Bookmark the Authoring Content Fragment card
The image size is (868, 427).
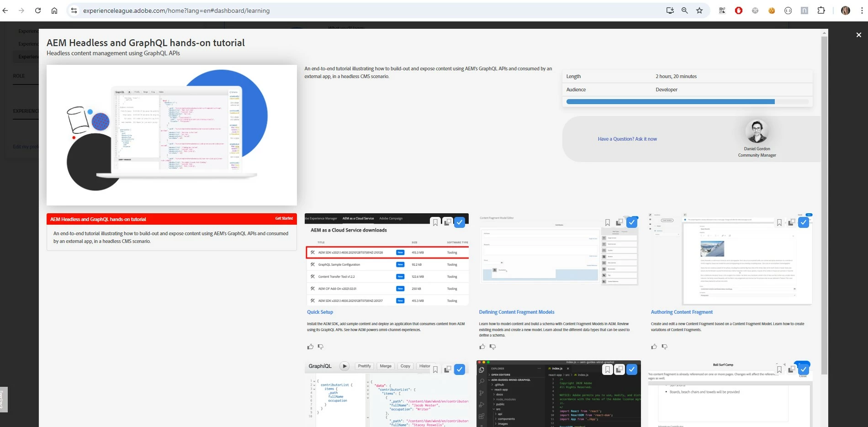tap(779, 222)
